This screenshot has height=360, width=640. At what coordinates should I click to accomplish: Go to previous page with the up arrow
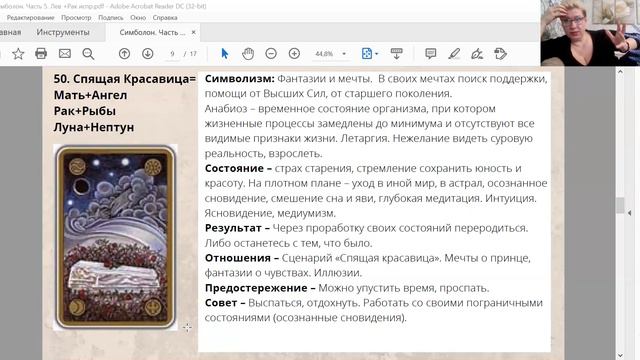click(124, 53)
